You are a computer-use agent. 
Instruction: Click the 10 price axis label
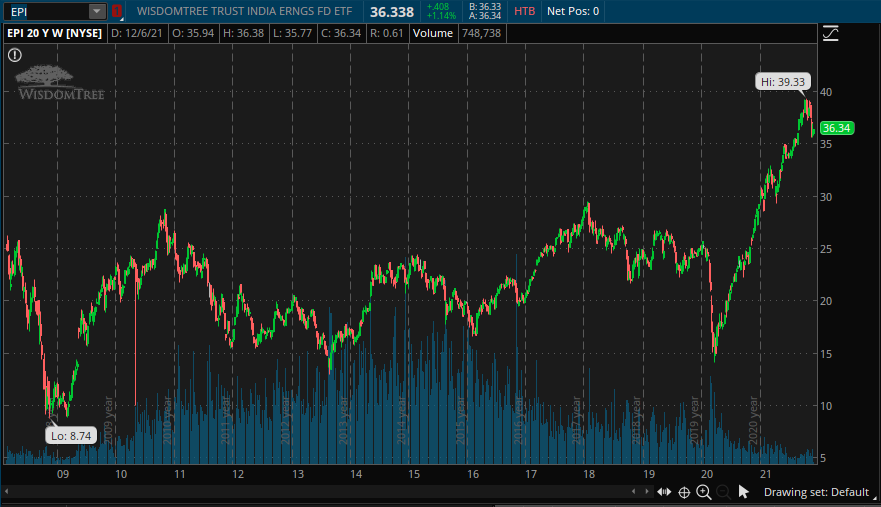pyautogui.click(x=825, y=406)
